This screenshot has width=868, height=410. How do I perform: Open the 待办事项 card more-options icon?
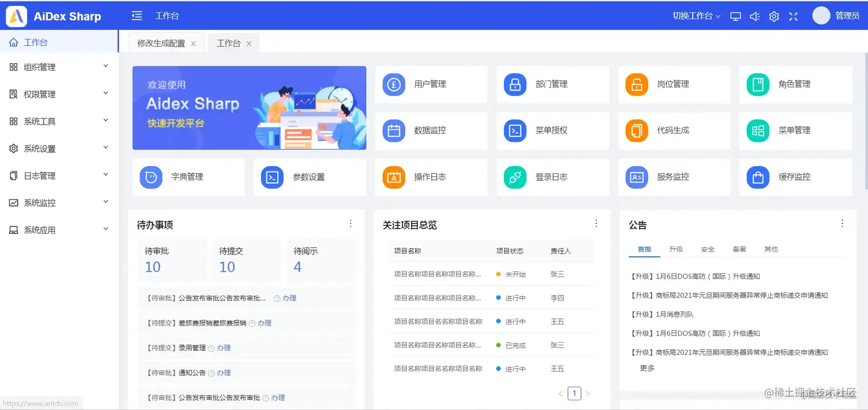[351, 223]
